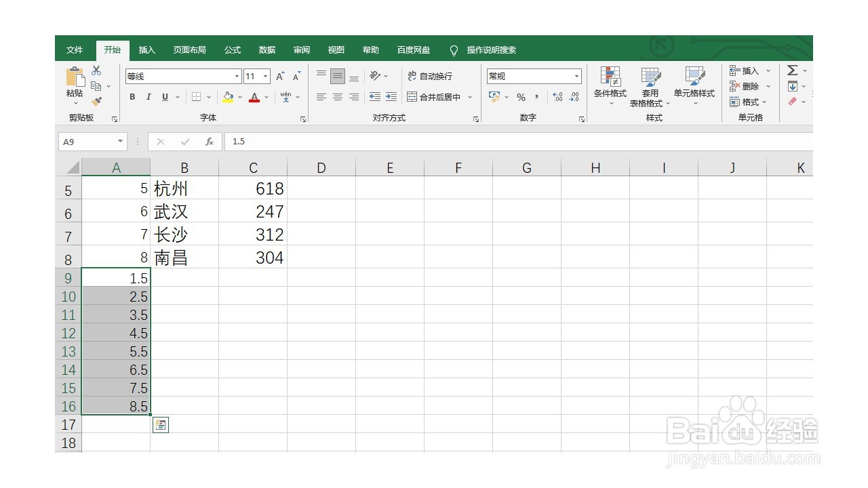Switch to the 公式 Formulas tab
868x488 pixels.
pyautogui.click(x=233, y=50)
